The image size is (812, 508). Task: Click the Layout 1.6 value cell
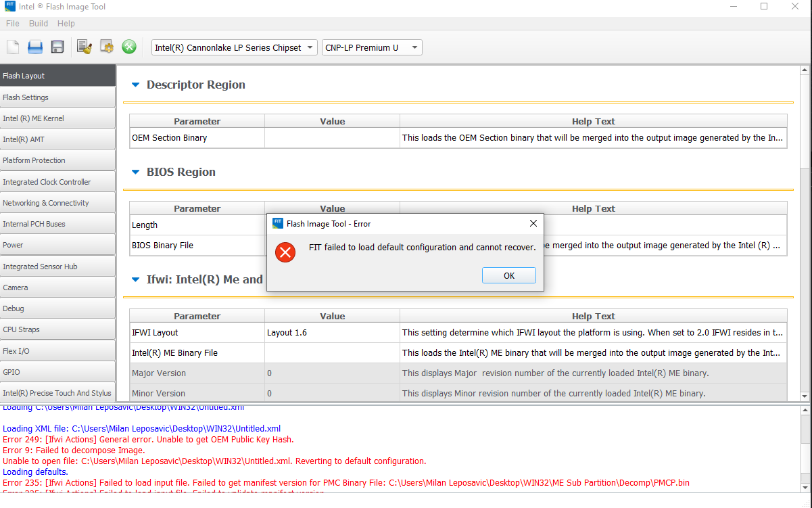click(332, 332)
